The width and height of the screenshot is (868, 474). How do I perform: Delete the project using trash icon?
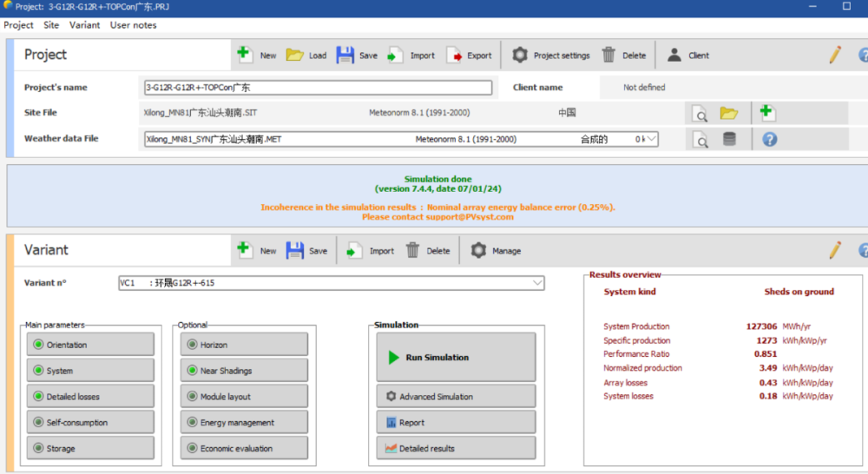click(x=608, y=56)
